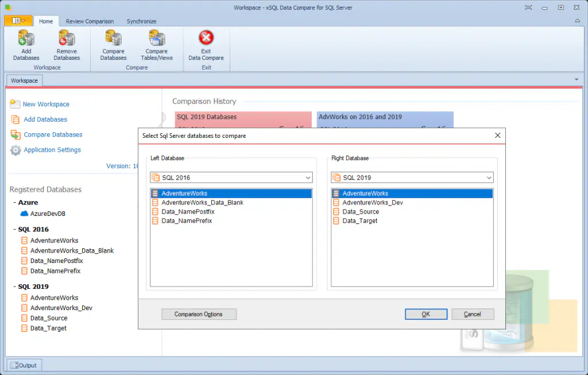Viewport: 588px width, 375px height.
Task: Collapse the Azure group in Registered Databases
Action: (x=14, y=203)
